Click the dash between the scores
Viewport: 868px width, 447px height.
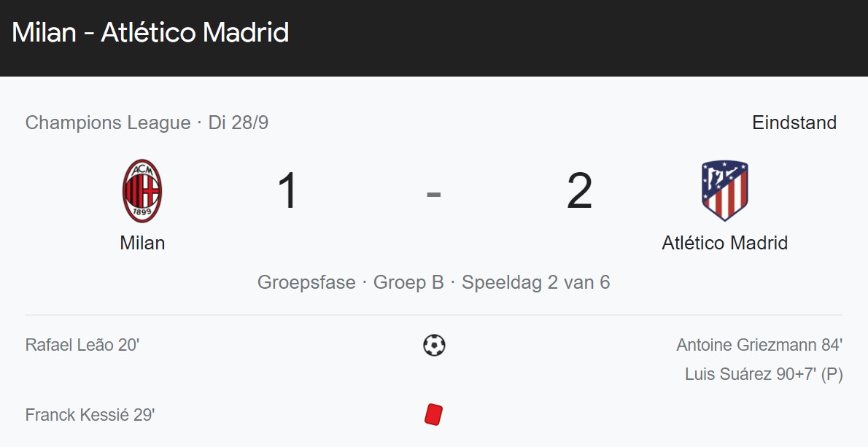[x=433, y=194]
